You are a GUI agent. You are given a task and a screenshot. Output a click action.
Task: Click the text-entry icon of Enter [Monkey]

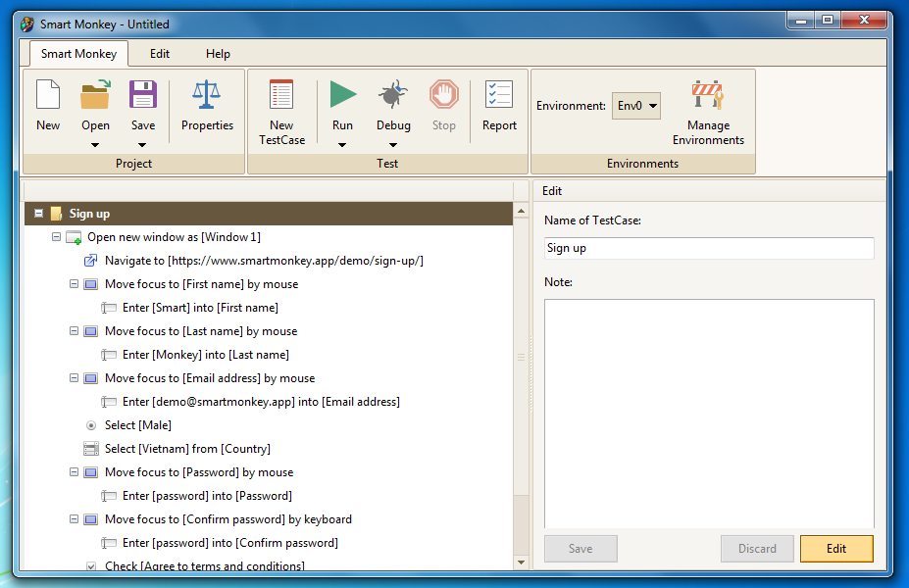coord(109,355)
